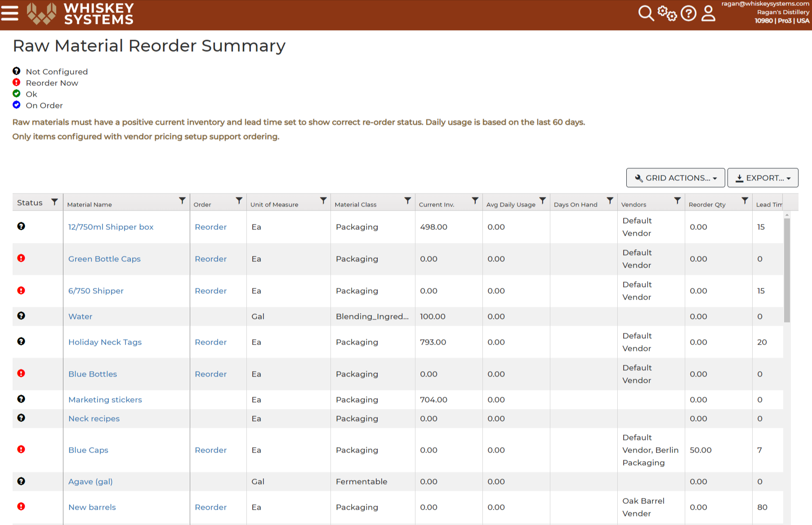
Task: Reorder Blue Bottles
Action: (x=210, y=374)
